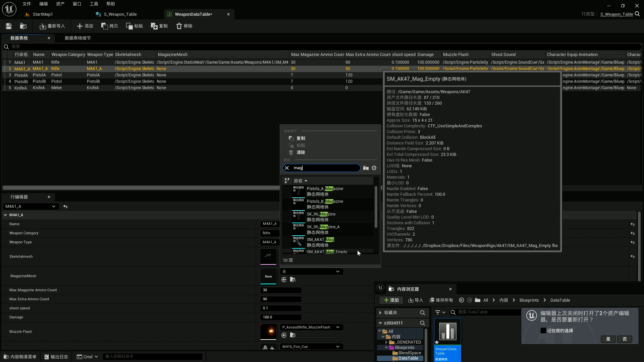The height and width of the screenshot is (362, 644).
Task: Expand the 收藏夹 favorites section
Action: pyautogui.click(x=380, y=312)
